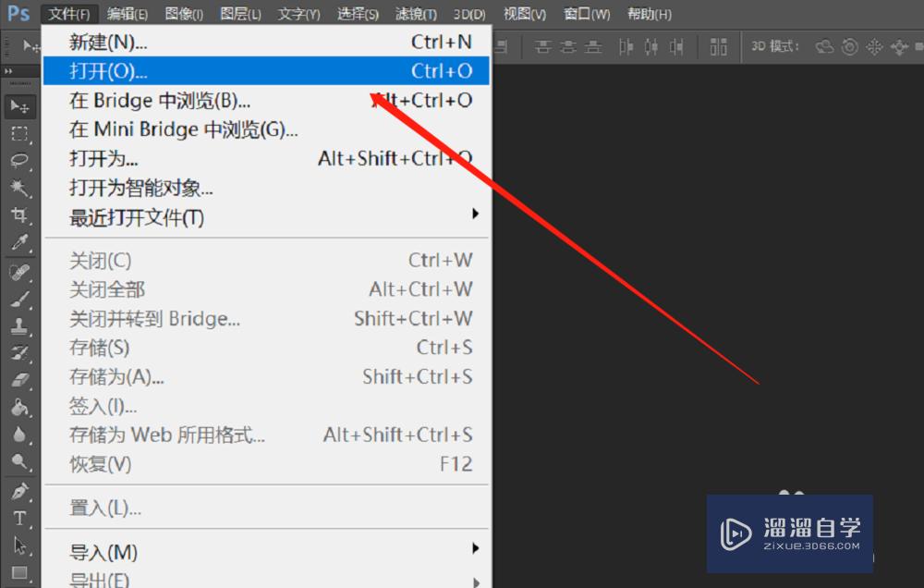924x588 pixels.
Task: Open the 窗口(W) menu
Action: (x=587, y=14)
